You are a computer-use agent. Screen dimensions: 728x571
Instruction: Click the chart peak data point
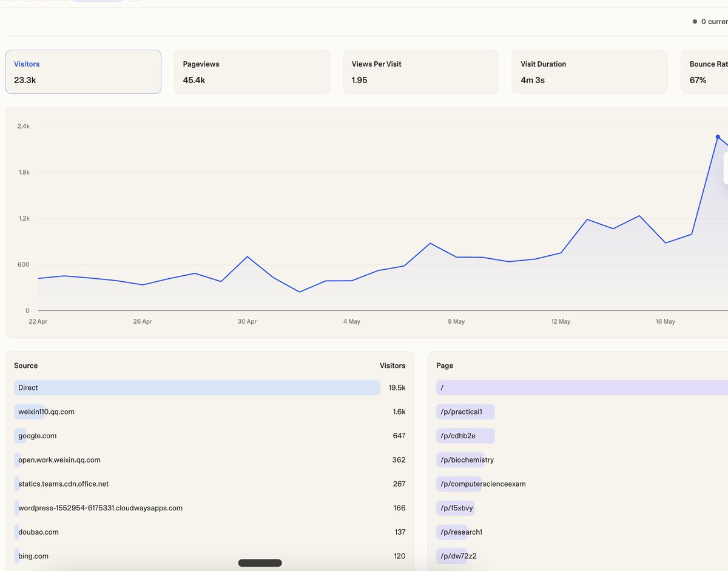pyautogui.click(x=718, y=136)
